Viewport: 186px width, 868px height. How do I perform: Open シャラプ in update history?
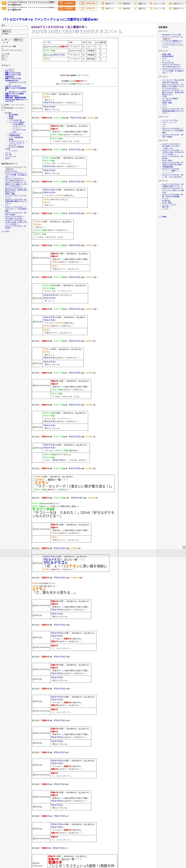click(165, 209)
